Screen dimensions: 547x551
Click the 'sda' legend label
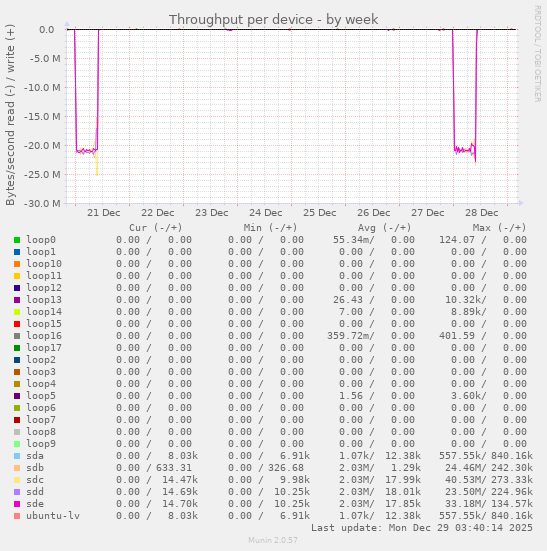click(x=35, y=456)
